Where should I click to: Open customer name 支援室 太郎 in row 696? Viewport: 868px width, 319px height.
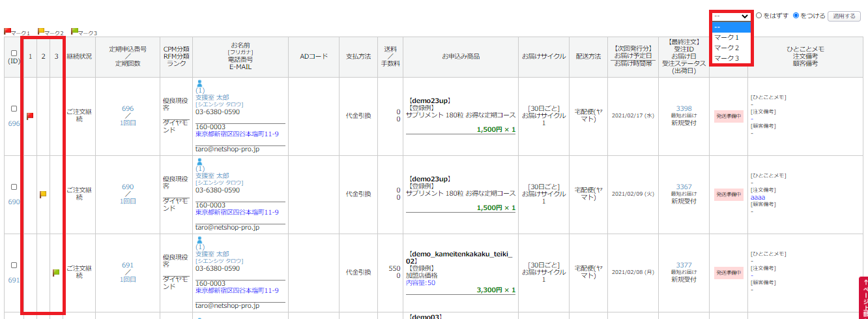(212, 97)
